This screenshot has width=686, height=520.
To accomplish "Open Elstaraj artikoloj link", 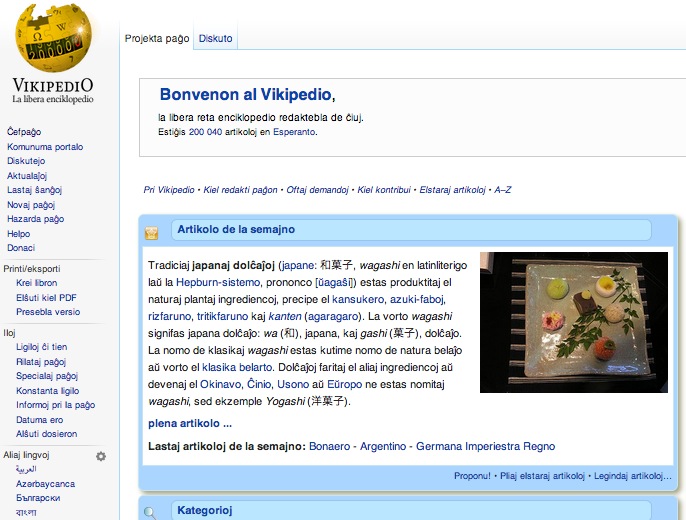I will pyautogui.click(x=452, y=190).
